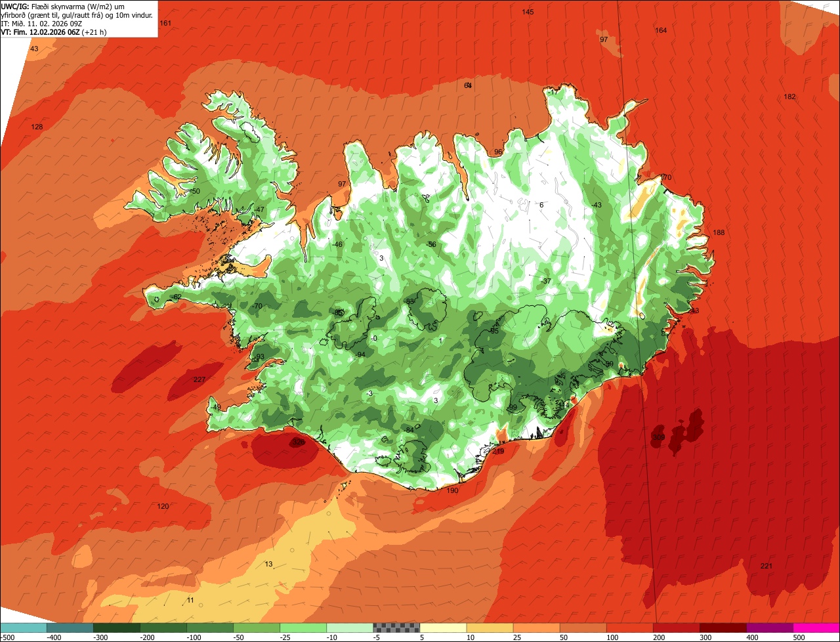The width and height of the screenshot is (840, 642).
Task: Click the '200' legend label
Action: point(659,637)
